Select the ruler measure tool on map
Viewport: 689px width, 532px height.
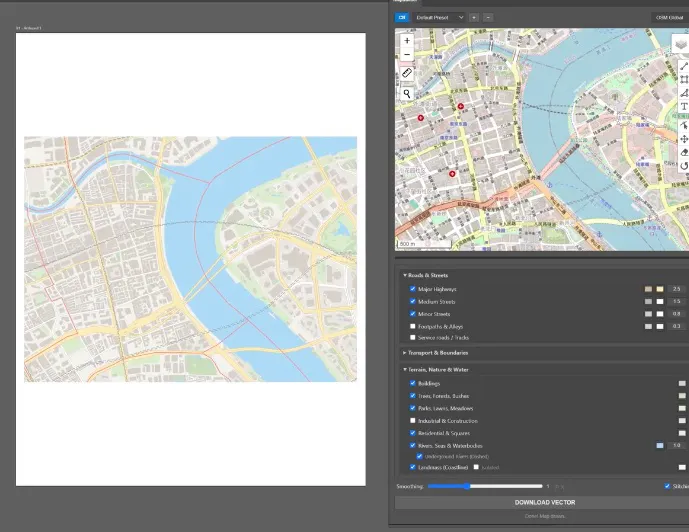tap(407, 73)
